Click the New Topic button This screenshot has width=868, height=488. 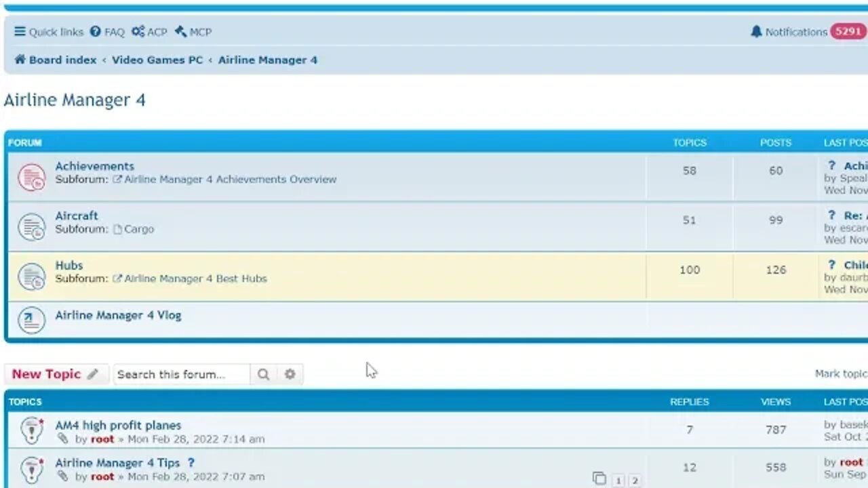coord(56,374)
